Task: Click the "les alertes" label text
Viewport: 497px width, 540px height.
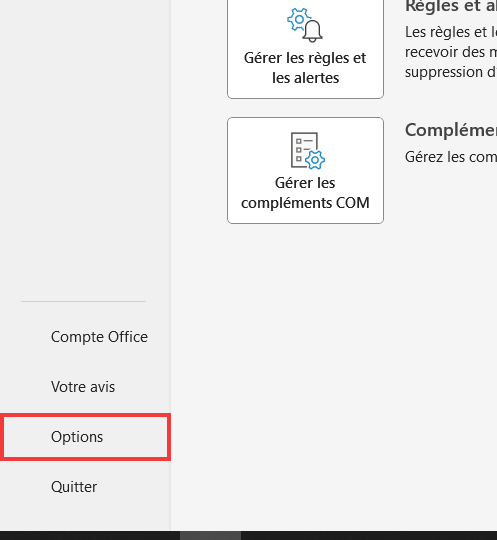Action: pyautogui.click(x=306, y=78)
